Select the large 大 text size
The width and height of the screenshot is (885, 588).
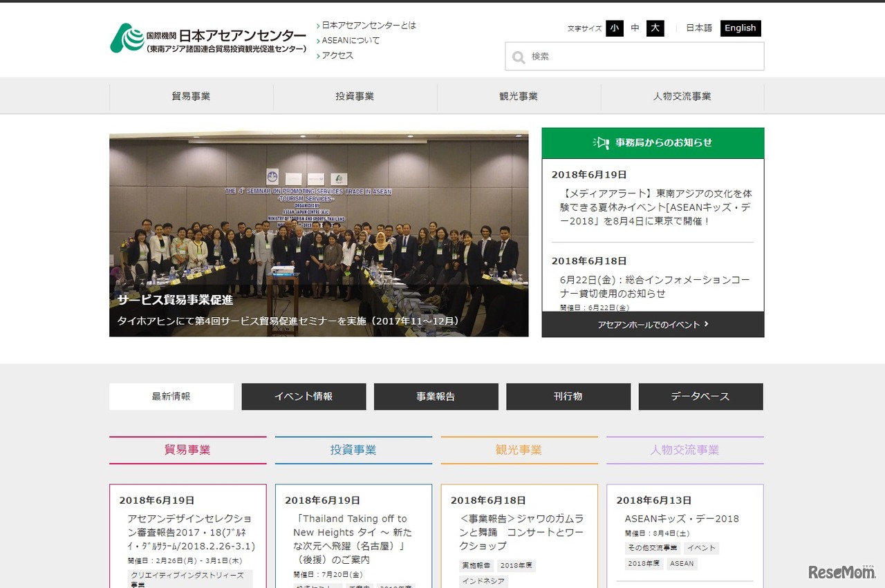point(655,28)
